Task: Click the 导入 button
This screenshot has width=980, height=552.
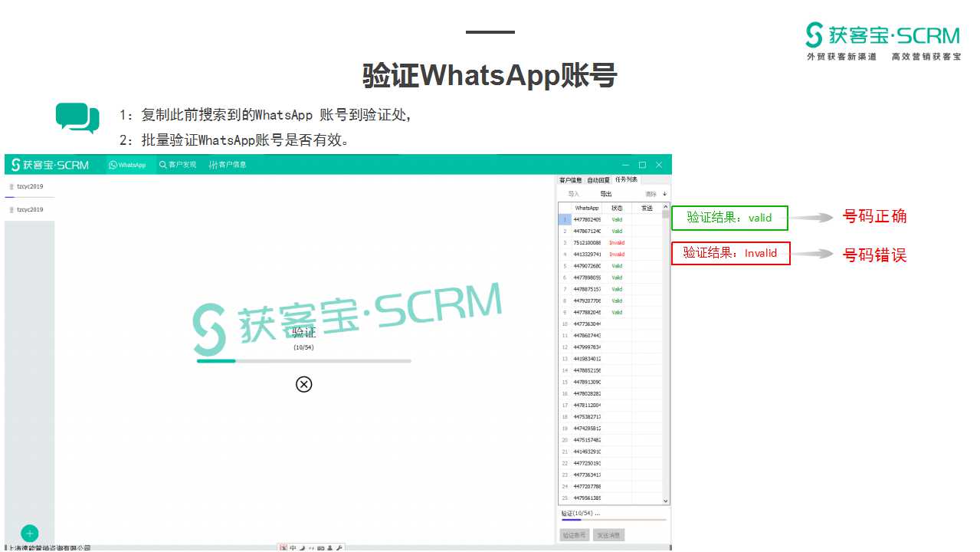Action: (574, 194)
